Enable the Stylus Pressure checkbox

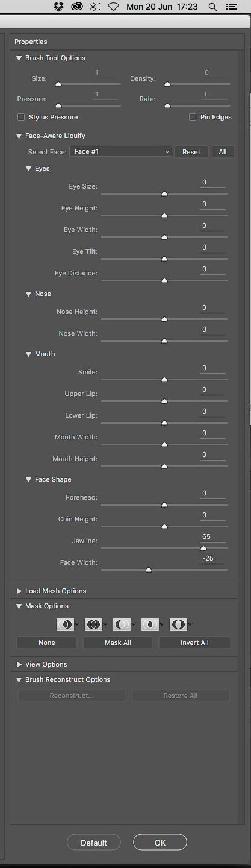tap(21, 117)
